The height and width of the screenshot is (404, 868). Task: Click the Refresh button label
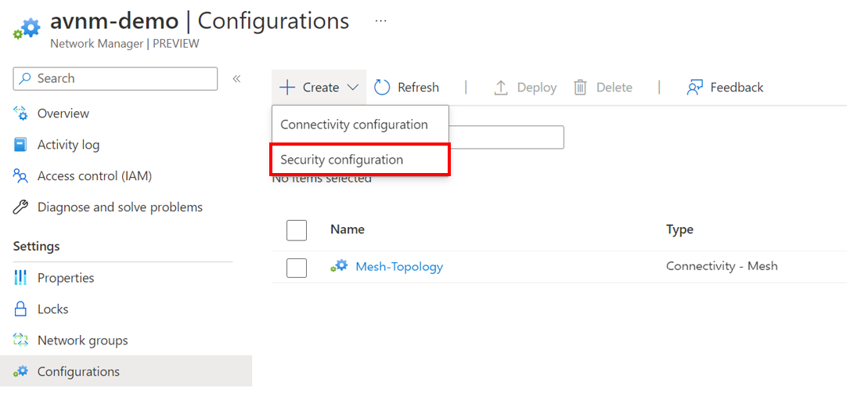click(419, 88)
